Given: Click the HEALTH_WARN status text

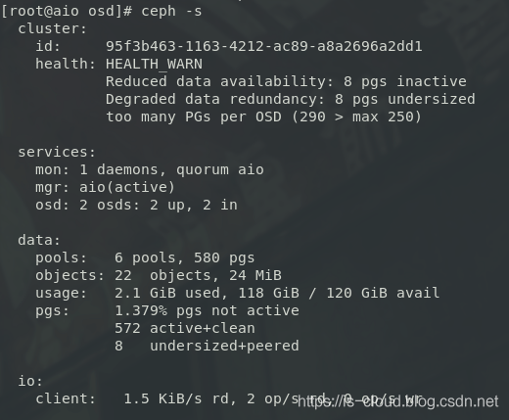Looking at the screenshot, I should point(154,64).
